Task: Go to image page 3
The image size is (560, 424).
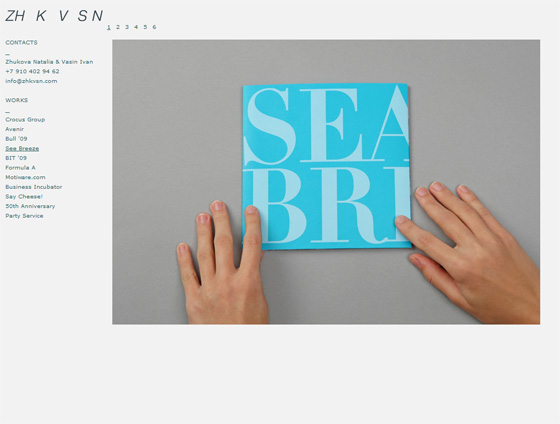Action: (127, 27)
